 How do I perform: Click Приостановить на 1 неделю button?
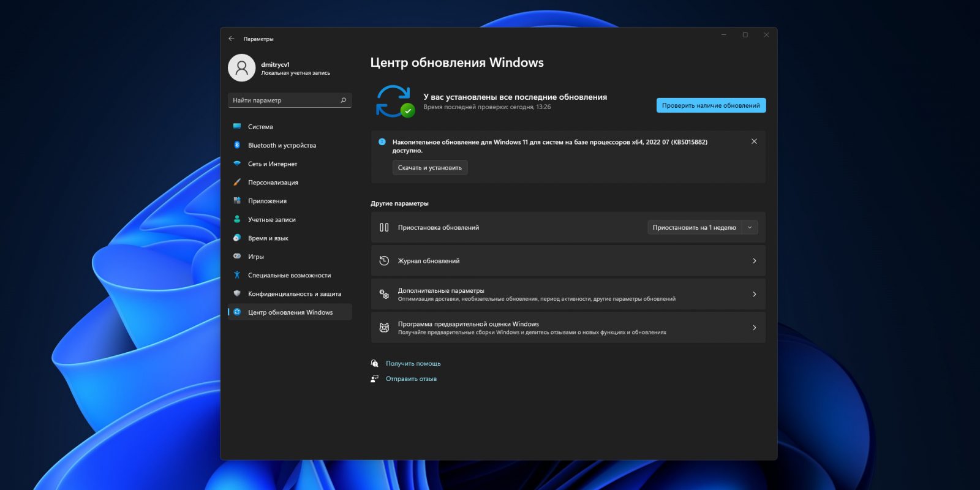pyautogui.click(x=695, y=227)
